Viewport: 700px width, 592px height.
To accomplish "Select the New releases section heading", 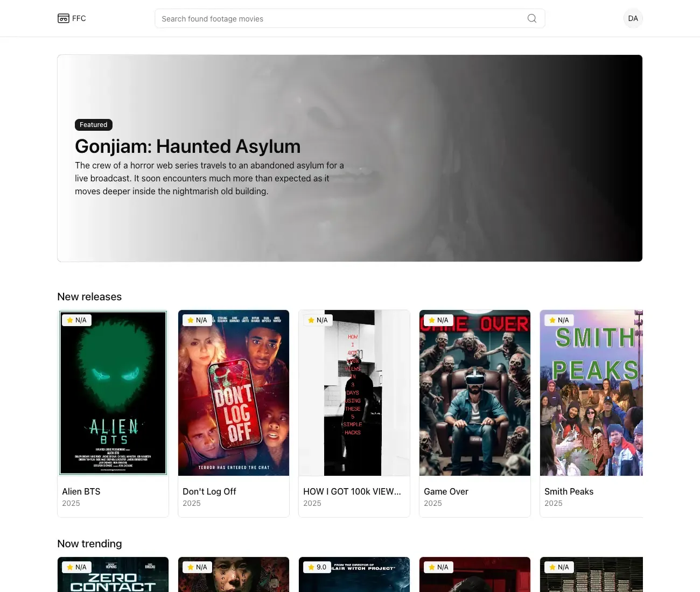I will (x=89, y=297).
